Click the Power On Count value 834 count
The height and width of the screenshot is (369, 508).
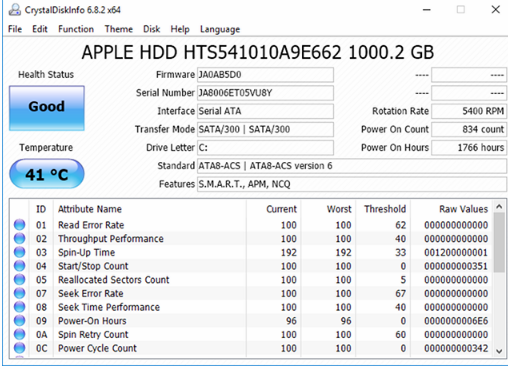point(469,129)
